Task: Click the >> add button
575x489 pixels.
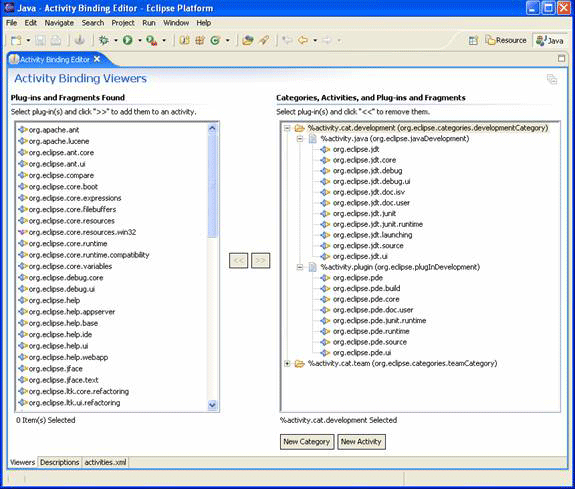Action: click(260, 260)
